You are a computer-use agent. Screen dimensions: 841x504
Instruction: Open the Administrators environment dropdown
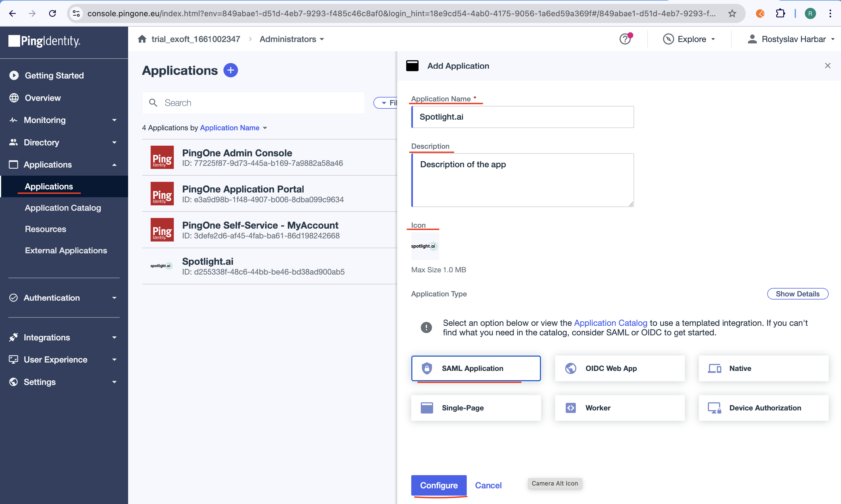point(292,39)
